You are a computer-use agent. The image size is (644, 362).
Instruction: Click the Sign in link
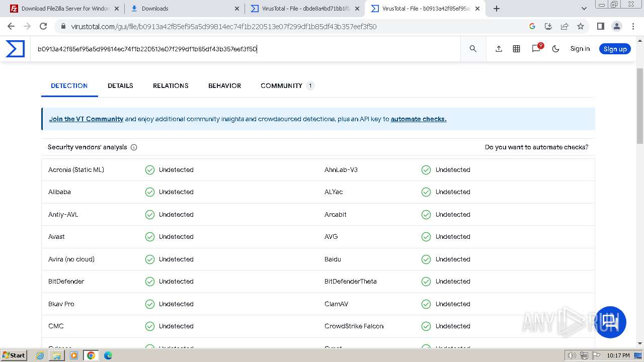(x=580, y=49)
